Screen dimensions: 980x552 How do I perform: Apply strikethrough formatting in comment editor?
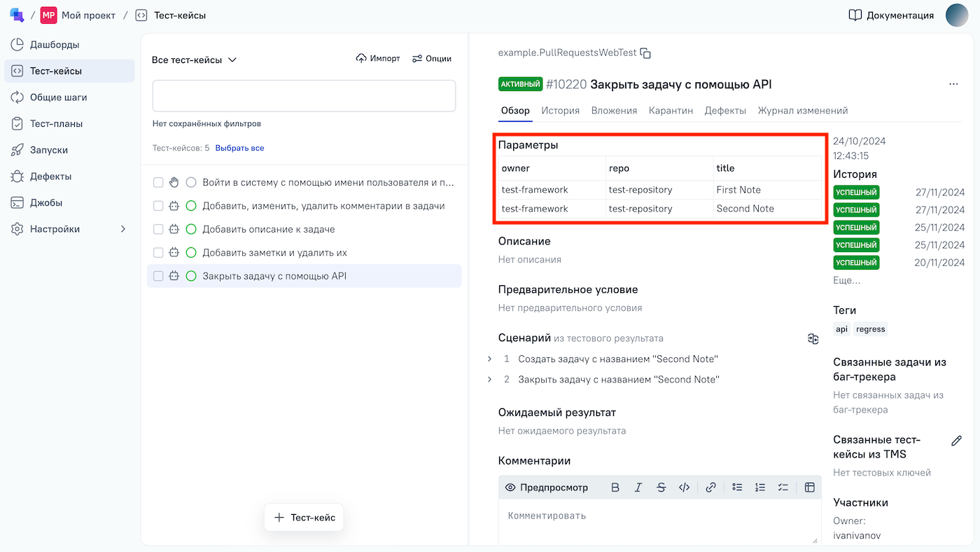point(661,488)
